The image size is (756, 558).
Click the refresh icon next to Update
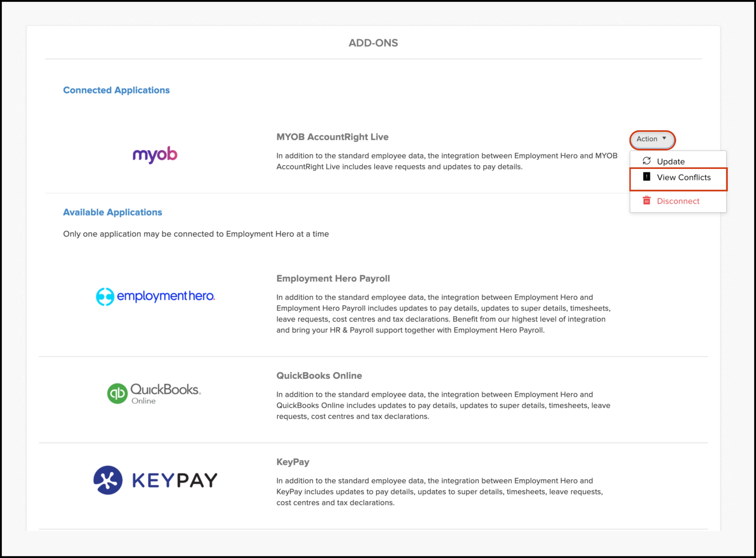tap(646, 161)
